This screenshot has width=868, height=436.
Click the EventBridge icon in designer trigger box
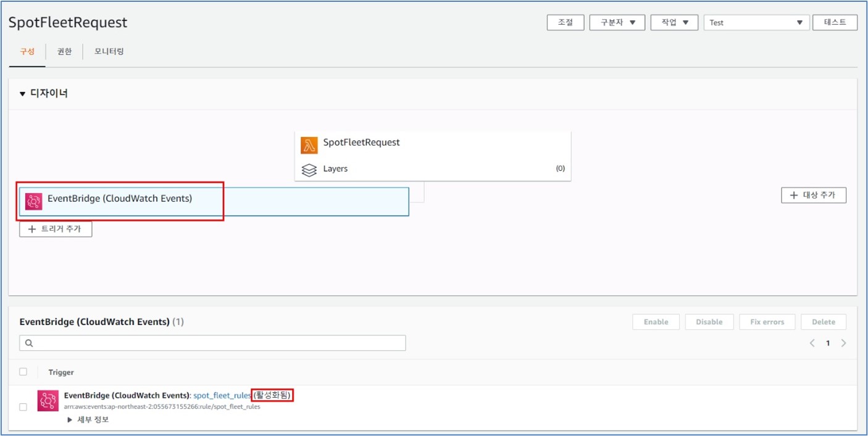(x=33, y=202)
